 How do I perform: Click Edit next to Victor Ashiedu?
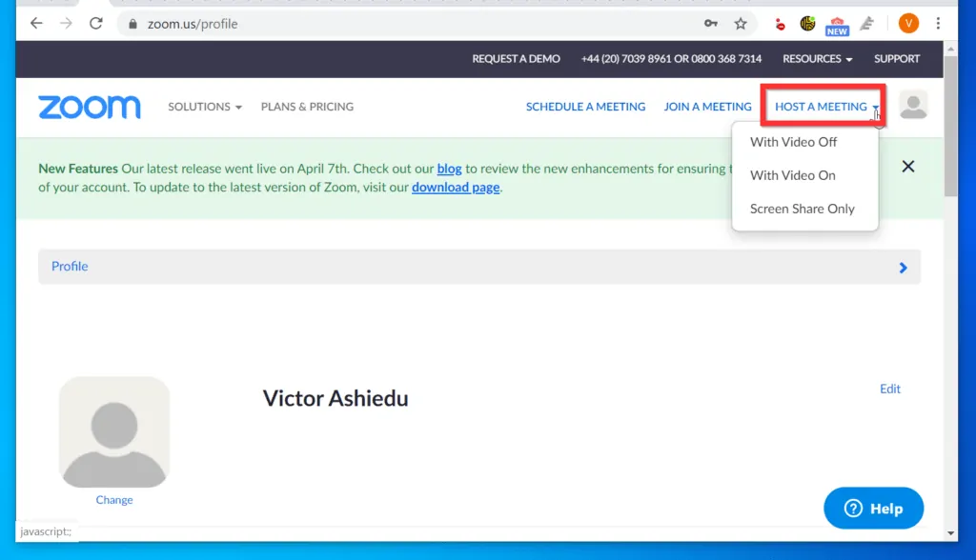[x=890, y=389]
